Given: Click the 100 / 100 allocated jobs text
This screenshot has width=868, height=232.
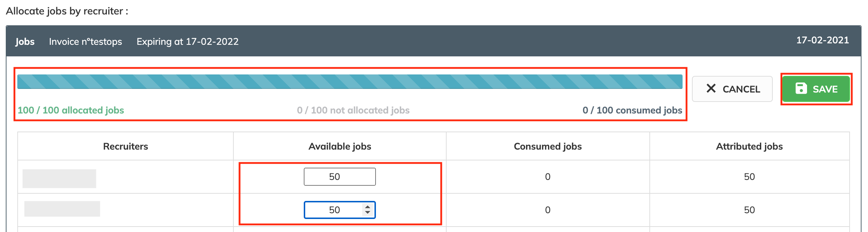Looking at the screenshot, I should [x=71, y=110].
